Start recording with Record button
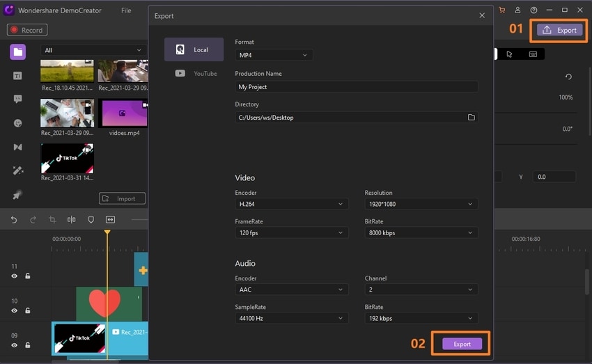Screen dimensions: 592x364 pos(27,30)
